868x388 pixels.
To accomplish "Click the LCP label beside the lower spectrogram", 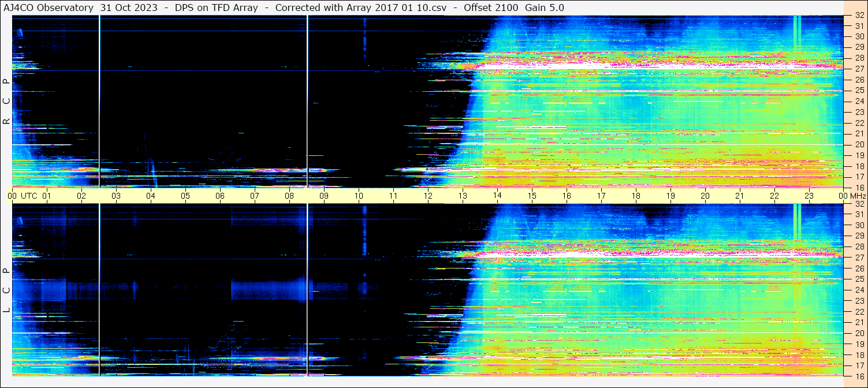I will coord(6,290).
